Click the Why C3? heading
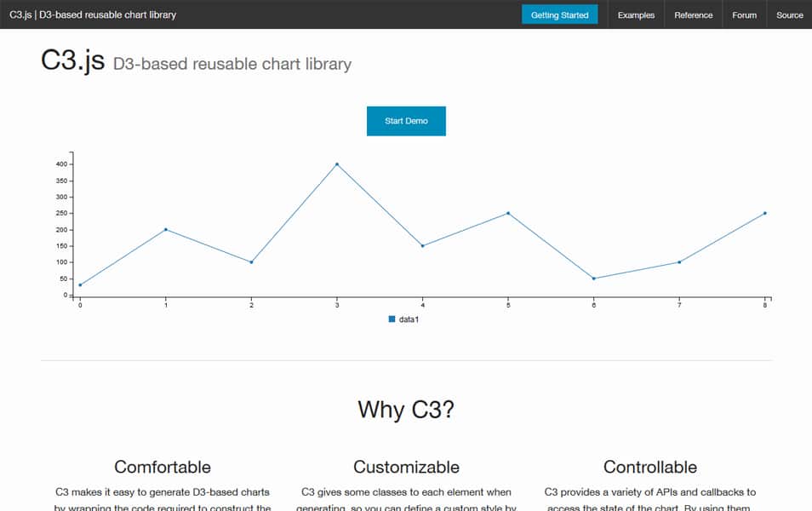 point(406,410)
